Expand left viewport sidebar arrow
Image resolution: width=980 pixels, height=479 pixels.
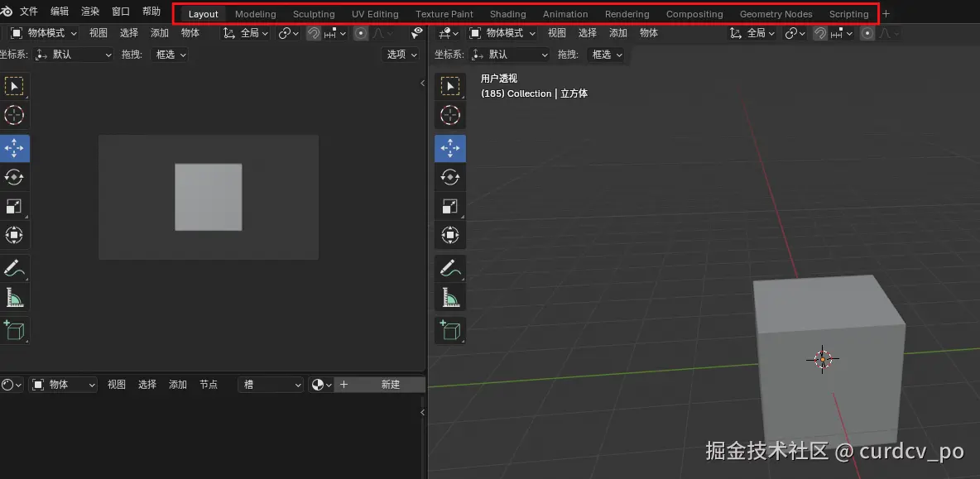422,83
